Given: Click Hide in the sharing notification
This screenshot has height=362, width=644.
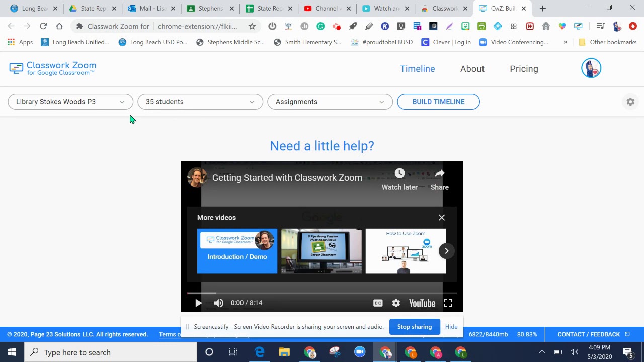Looking at the screenshot, I should (451, 327).
